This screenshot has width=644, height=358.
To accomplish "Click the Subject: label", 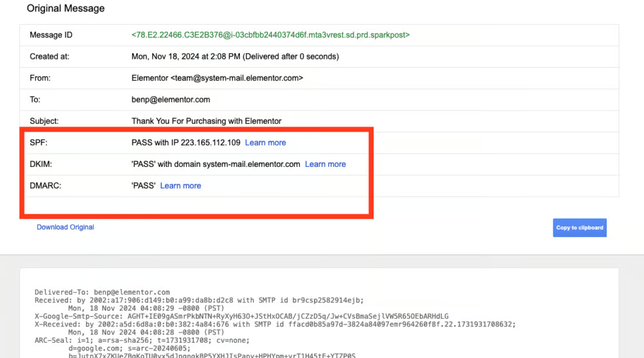I will pyautogui.click(x=44, y=121).
